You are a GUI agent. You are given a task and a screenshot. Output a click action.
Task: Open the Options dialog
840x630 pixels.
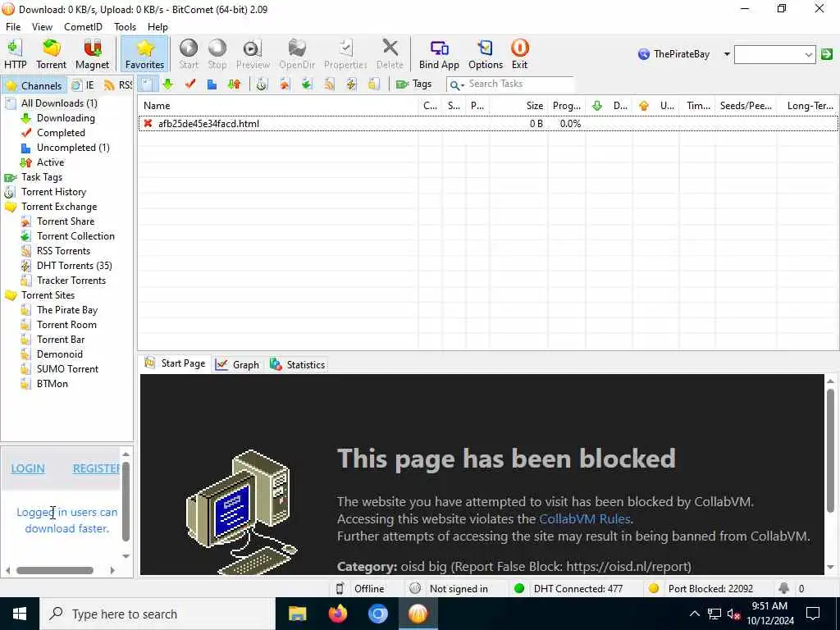click(x=486, y=54)
